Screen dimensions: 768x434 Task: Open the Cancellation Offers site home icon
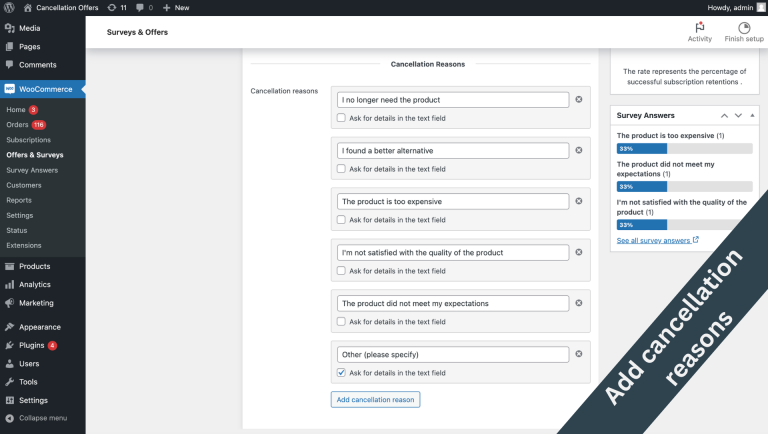coord(27,7)
